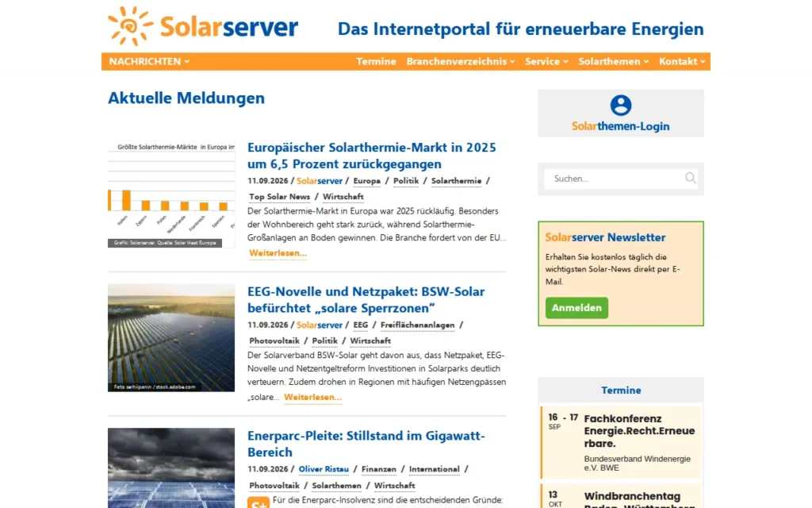This screenshot has height=508, width=812.
Task: Click author Oliver Ristau link
Action: [324, 469]
